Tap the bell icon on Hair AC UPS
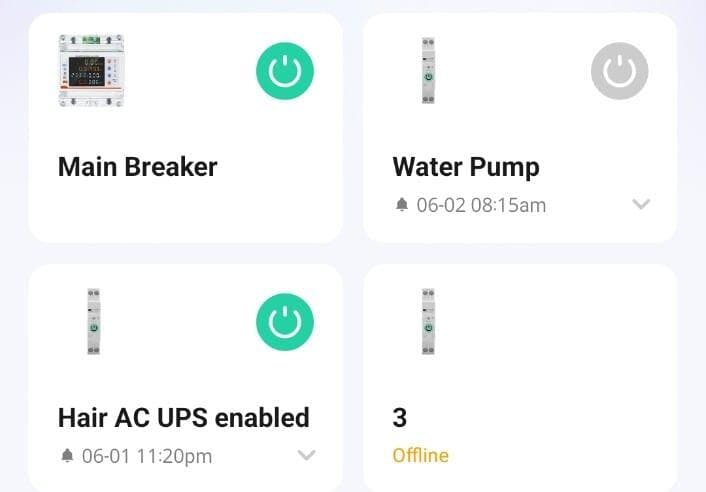Viewport: 706px width, 492px height. (67, 456)
